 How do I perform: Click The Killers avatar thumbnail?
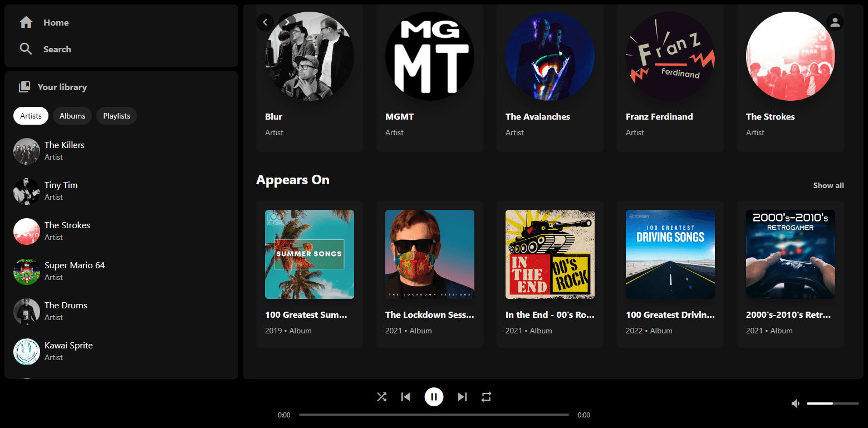tap(27, 151)
